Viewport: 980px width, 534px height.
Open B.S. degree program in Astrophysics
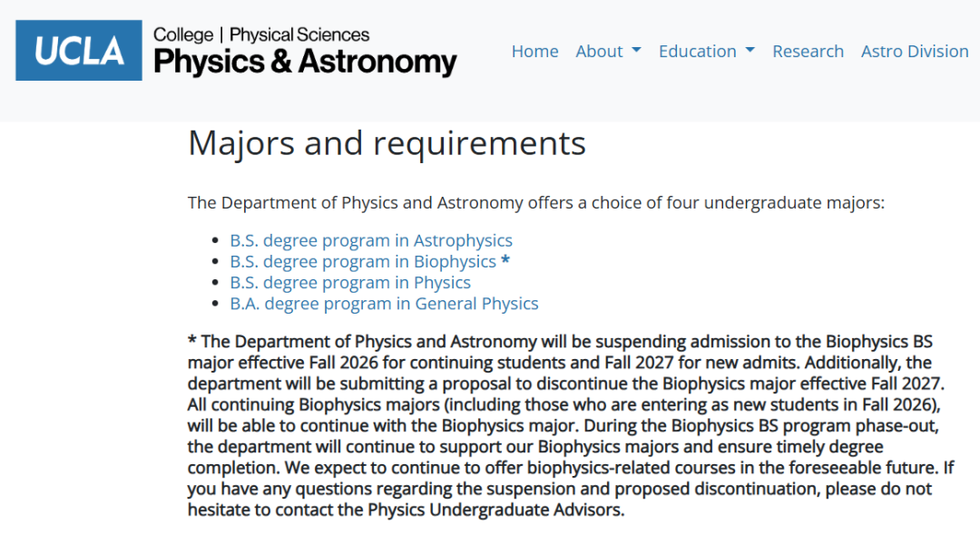point(371,240)
